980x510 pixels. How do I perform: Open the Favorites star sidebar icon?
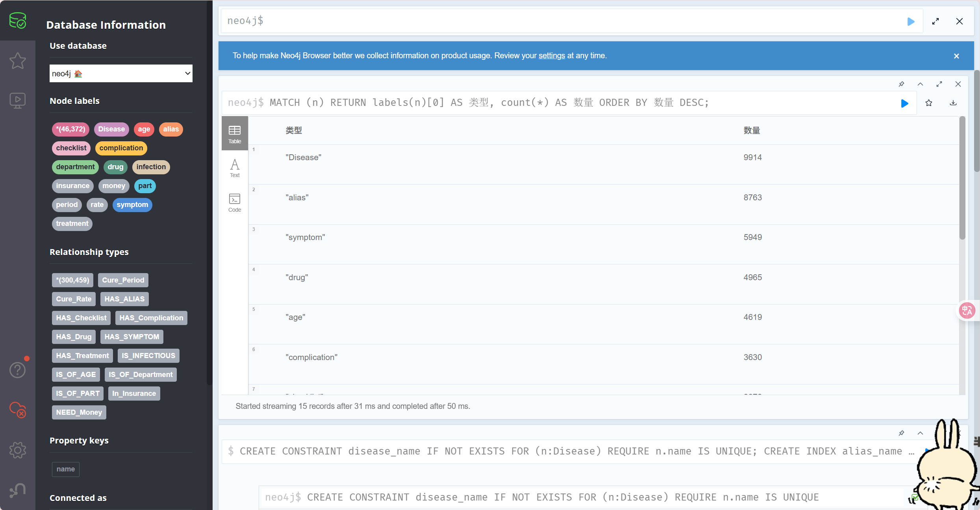[x=18, y=61]
